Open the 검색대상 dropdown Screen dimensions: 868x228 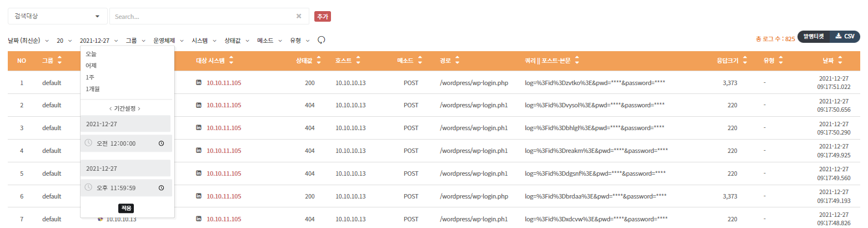(x=57, y=16)
